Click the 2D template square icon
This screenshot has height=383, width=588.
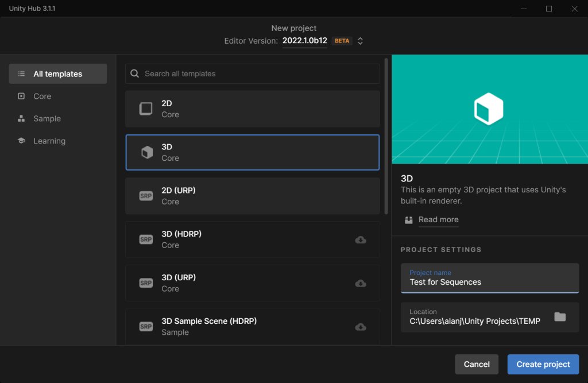point(146,109)
